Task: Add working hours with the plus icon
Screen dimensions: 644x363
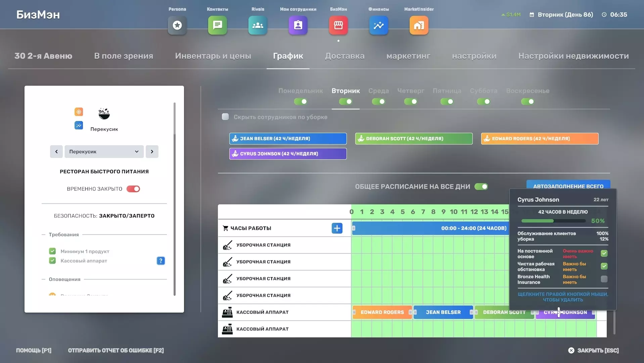Action: pos(337,228)
